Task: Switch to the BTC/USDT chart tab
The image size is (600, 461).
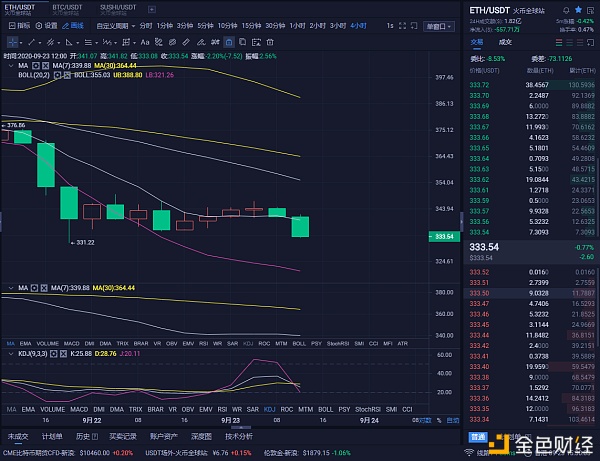Action: pos(68,6)
